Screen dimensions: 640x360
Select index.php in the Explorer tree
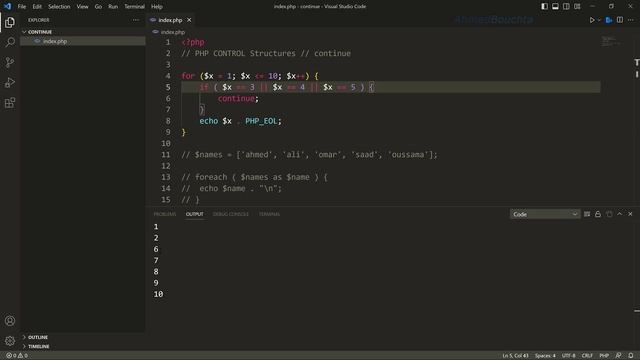(83, 41)
